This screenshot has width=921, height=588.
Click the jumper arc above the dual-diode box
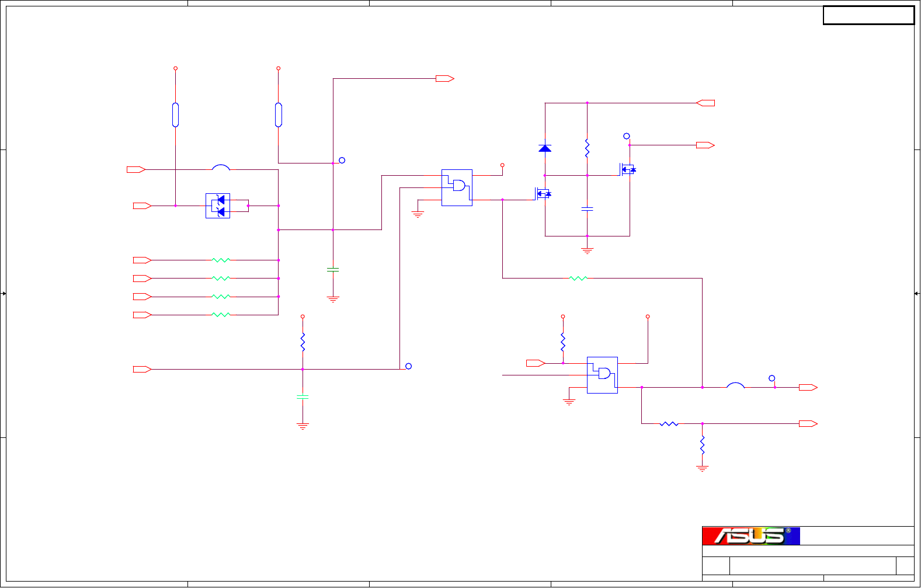pos(221,167)
